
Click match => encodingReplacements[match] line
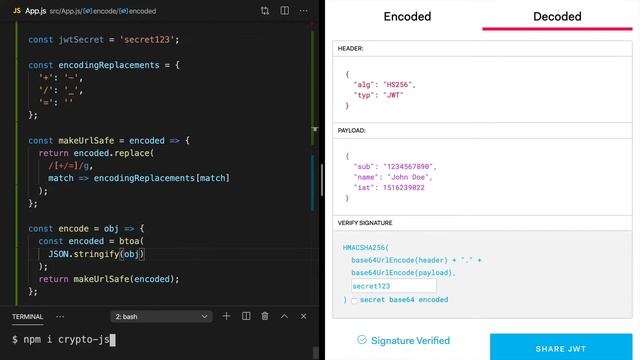pos(139,179)
